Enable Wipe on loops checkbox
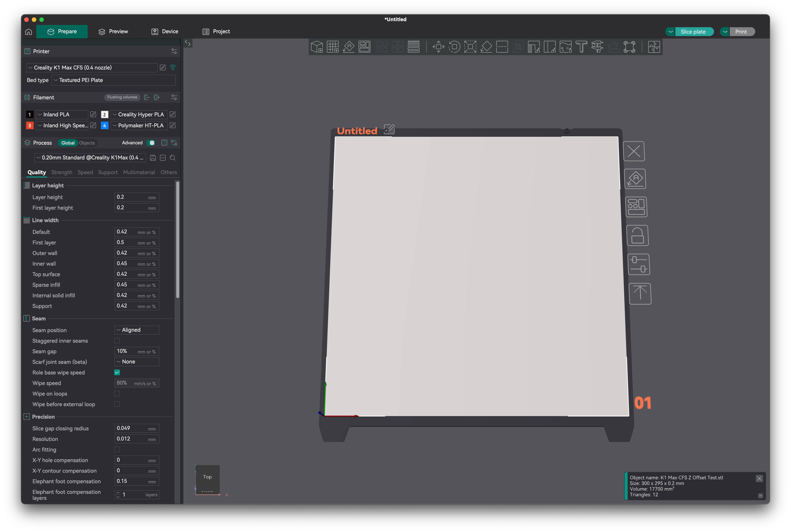Screen dimensions: 791x532 click(117, 394)
